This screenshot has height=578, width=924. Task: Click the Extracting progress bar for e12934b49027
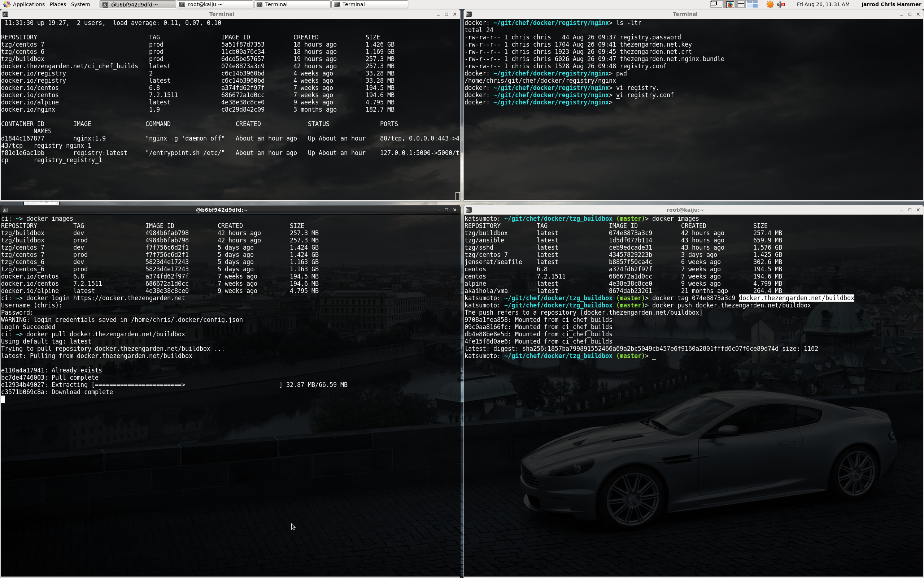[187, 385]
